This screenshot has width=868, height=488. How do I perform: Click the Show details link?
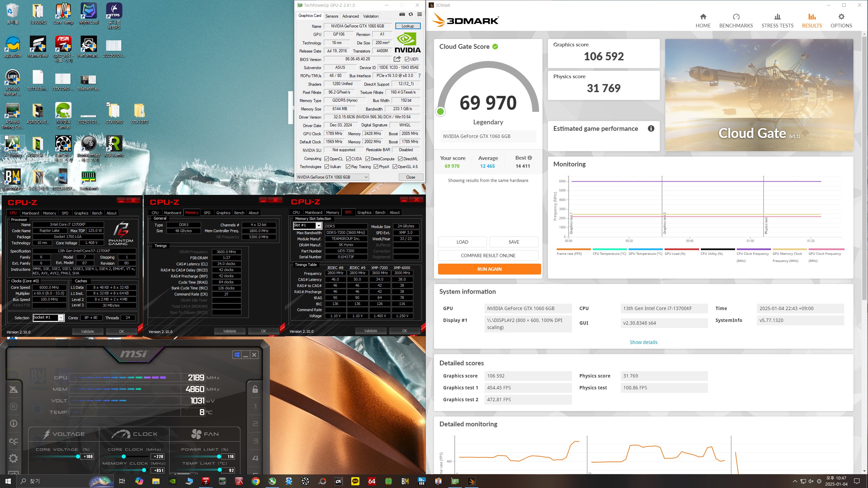coord(643,342)
